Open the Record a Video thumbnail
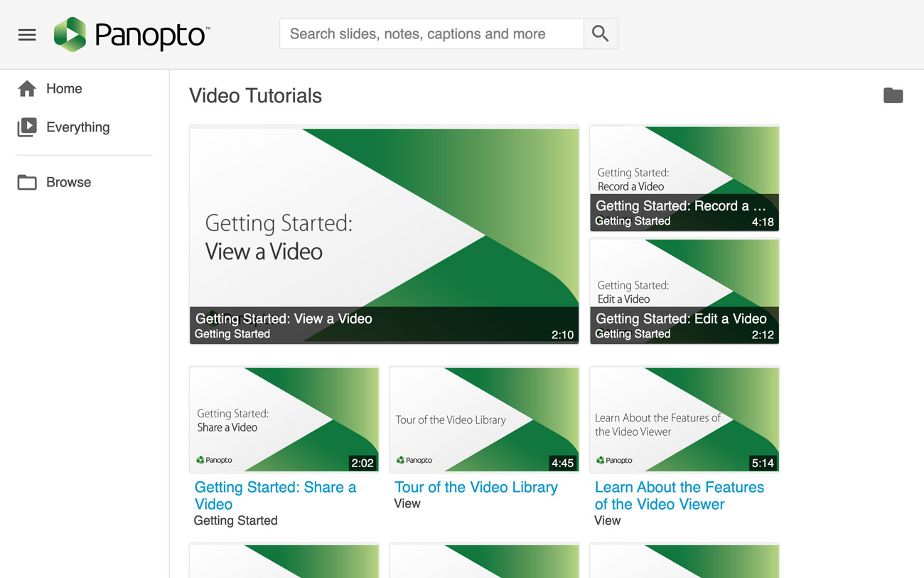This screenshot has width=924, height=578. point(684,171)
